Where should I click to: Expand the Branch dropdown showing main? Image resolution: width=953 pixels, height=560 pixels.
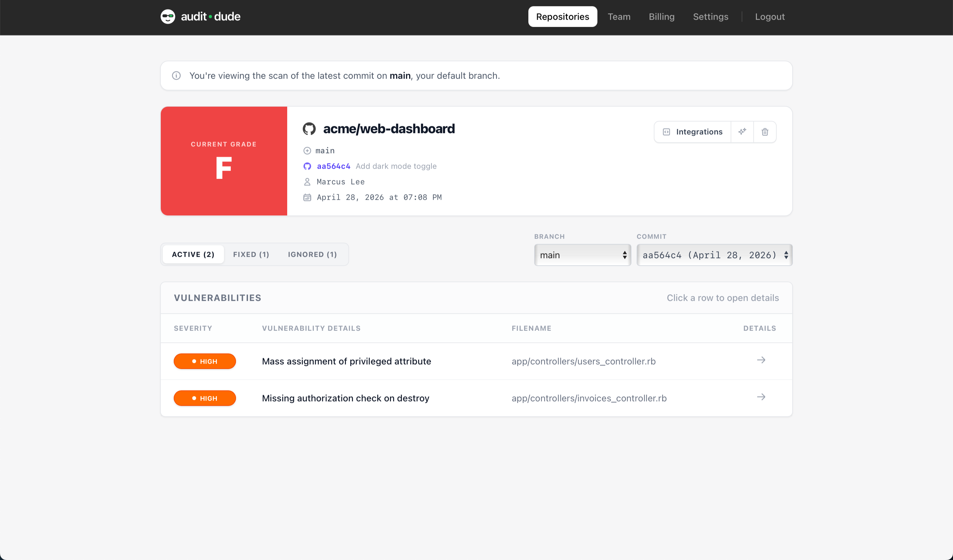(x=582, y=255)
